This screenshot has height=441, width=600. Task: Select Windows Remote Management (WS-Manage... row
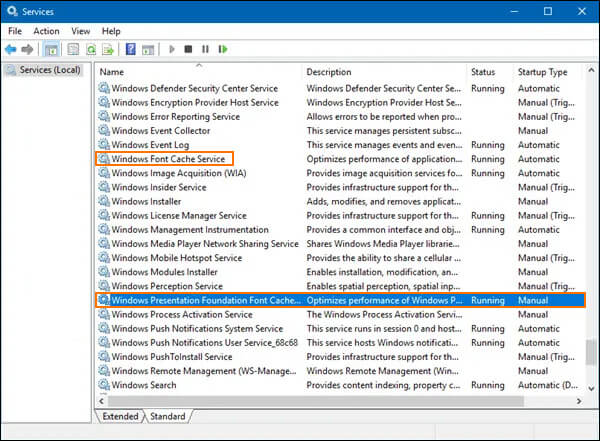click(x=340, y=371)
